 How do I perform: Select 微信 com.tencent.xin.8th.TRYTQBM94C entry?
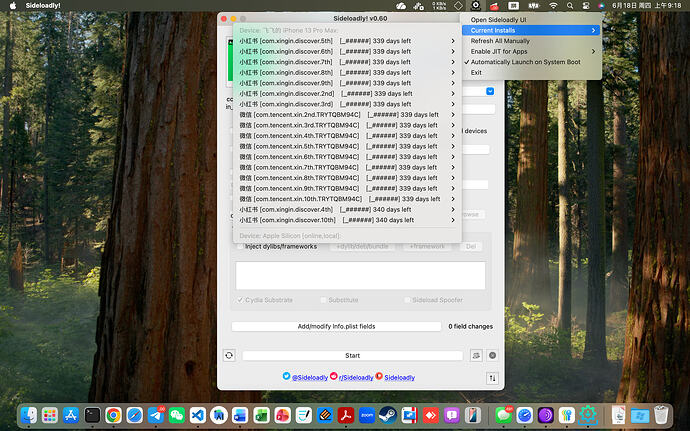[x=347, y=178]
